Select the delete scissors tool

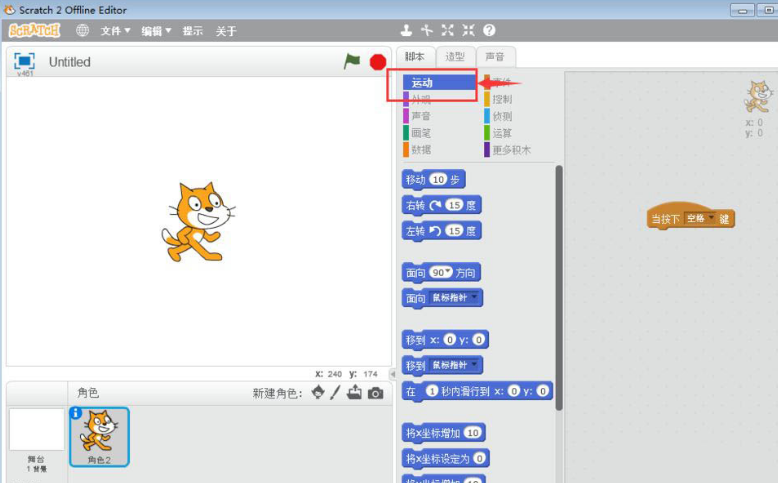[x=427, y=30]
